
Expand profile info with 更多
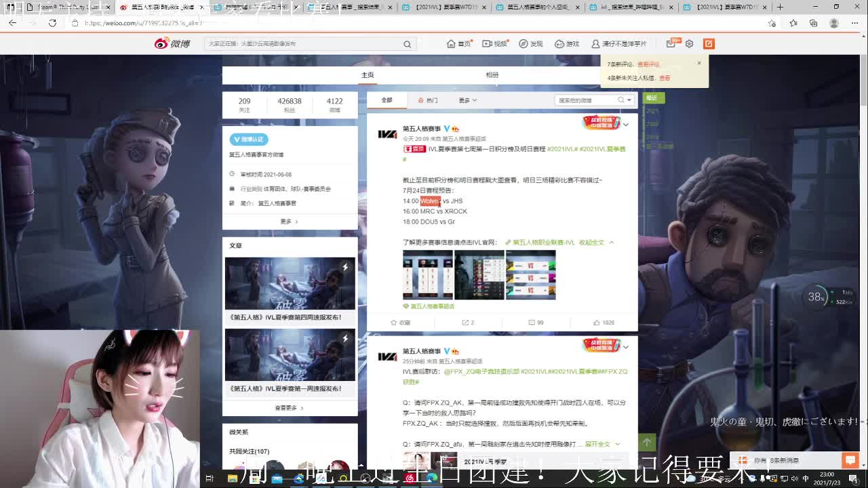coord(290,222)
